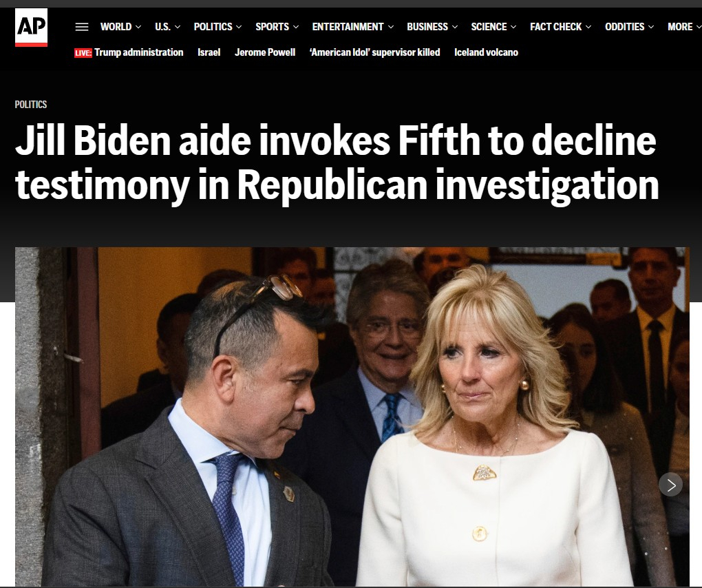Select the Science menu item
The image size is (702, 588).
coord(489,27)
